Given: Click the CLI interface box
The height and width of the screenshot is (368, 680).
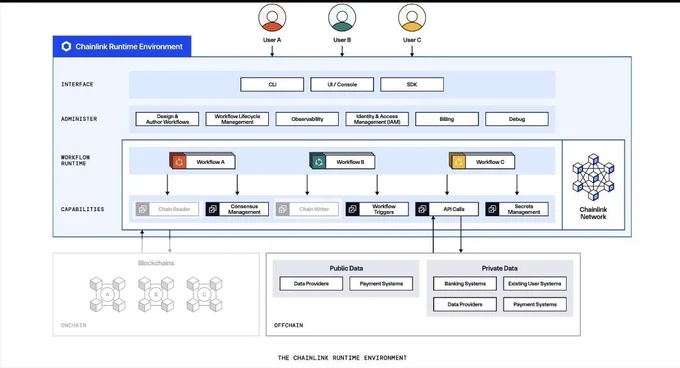Looking at the screenshot, I should click(272, 85).
